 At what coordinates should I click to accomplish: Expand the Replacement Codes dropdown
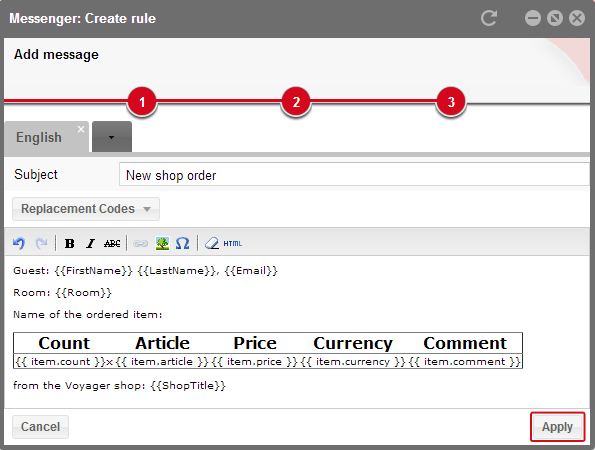(86, 209)
